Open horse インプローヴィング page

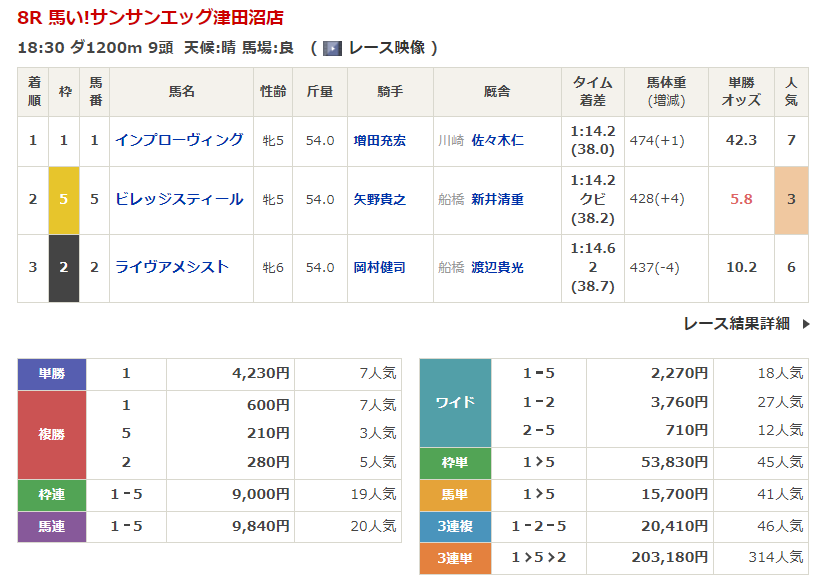pyautogui.click(x=179, y=140)
